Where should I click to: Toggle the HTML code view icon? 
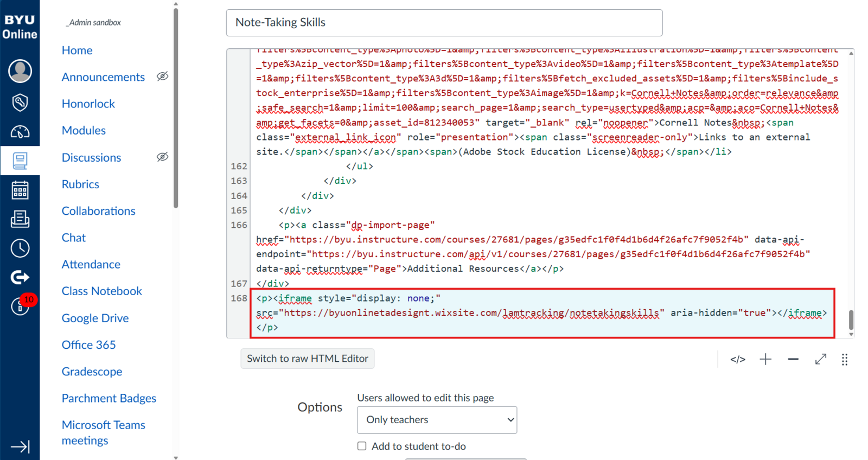click(738, 359)
